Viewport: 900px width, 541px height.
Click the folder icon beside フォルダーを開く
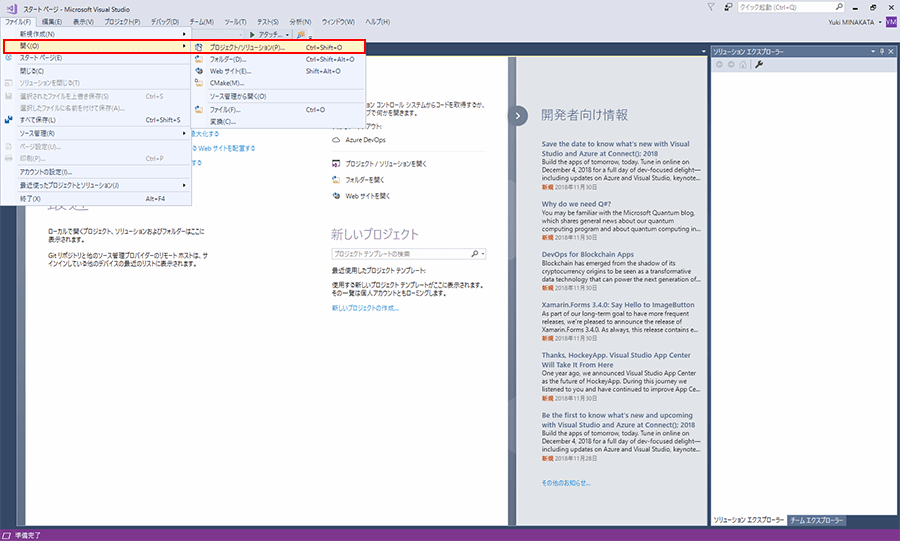pyautogui.click(x=336, y=180)
